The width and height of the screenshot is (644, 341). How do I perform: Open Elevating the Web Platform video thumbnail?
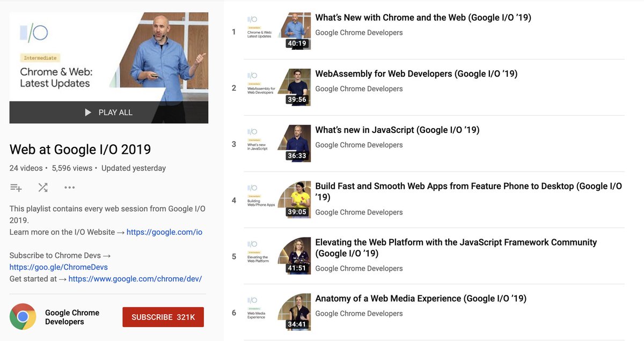pyautogui.click(x=277, y=256)
